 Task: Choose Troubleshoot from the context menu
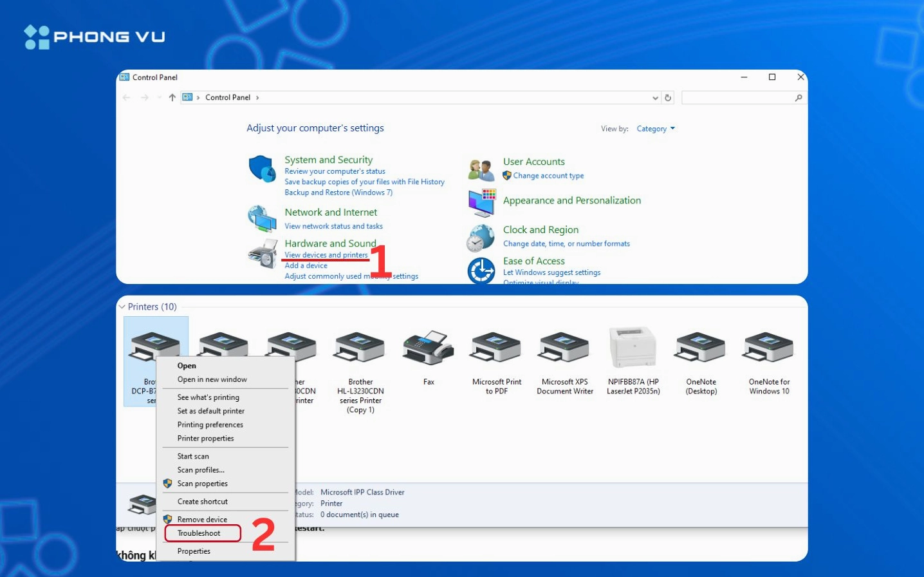pos(199,533)
